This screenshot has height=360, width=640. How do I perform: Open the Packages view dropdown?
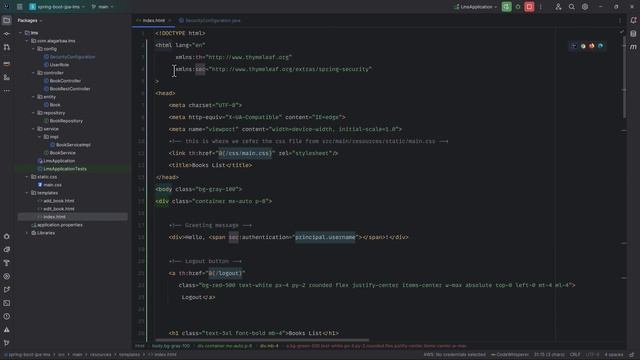(x=29, y=20)
